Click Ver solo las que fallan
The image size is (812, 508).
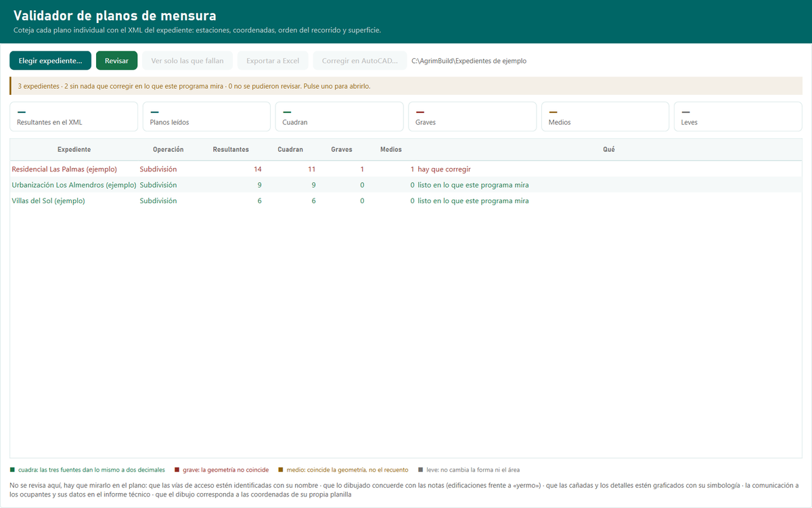[187, 60]
